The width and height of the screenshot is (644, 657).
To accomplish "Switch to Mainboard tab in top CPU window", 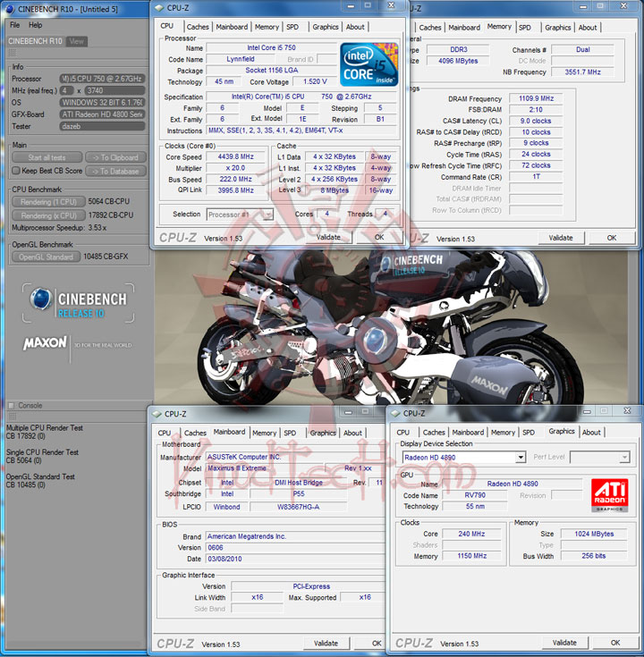I will click(x=232, y=27).
